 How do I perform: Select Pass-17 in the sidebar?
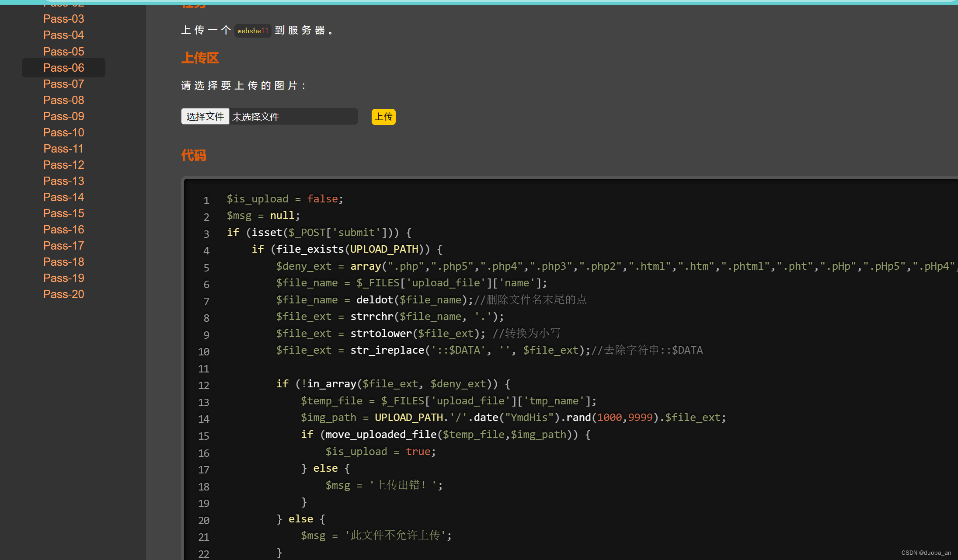63,246
